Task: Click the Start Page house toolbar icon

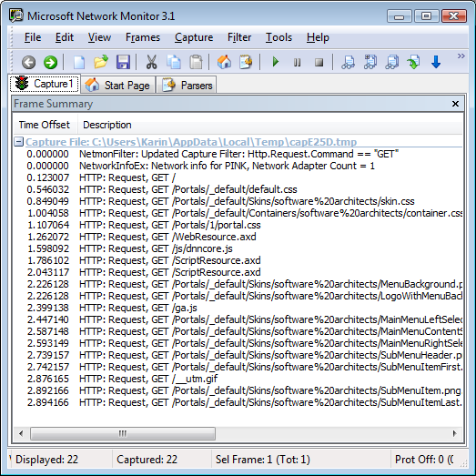Action: click(x=224, y=62)
